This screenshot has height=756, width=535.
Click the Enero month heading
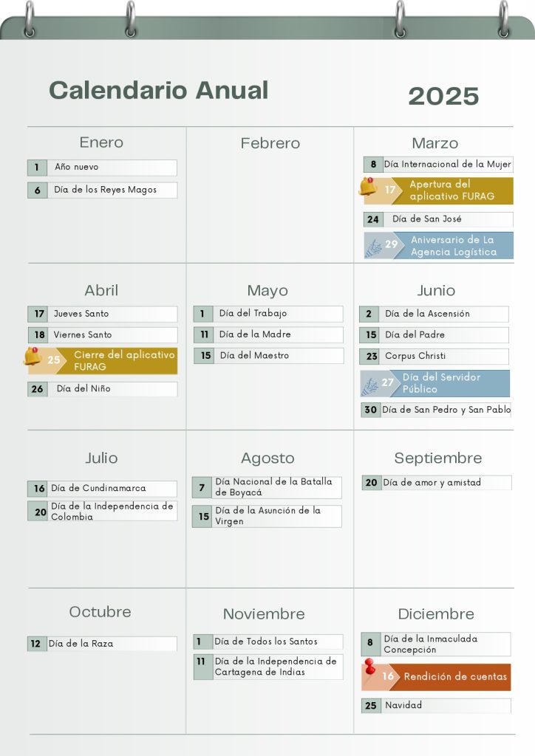coord(101,142)
